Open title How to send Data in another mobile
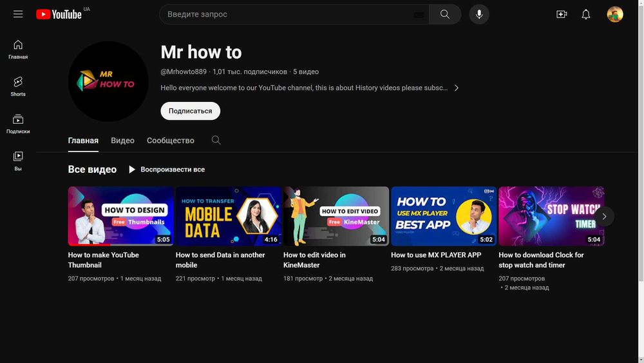644x363 pixels. click(220, 260)
